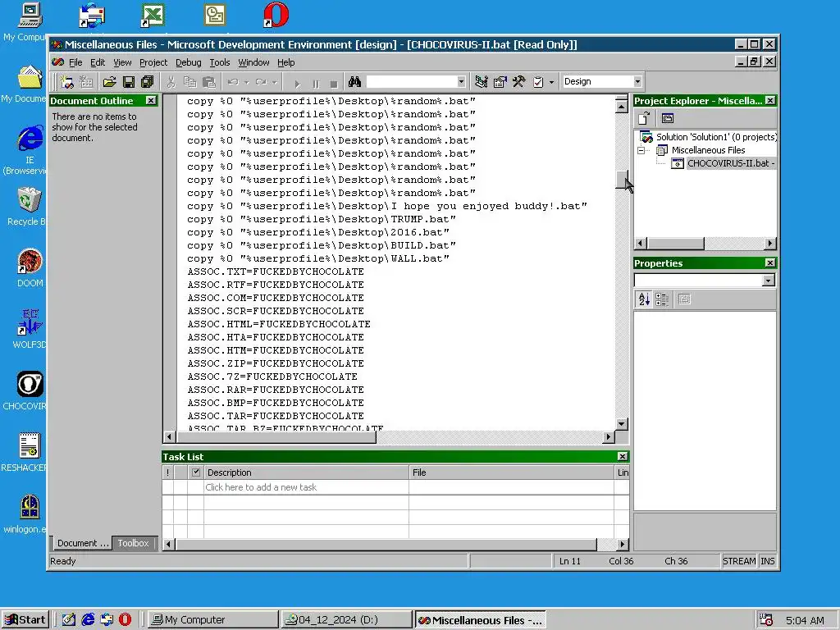Switch to the Document Outline tab

point(83,543)
